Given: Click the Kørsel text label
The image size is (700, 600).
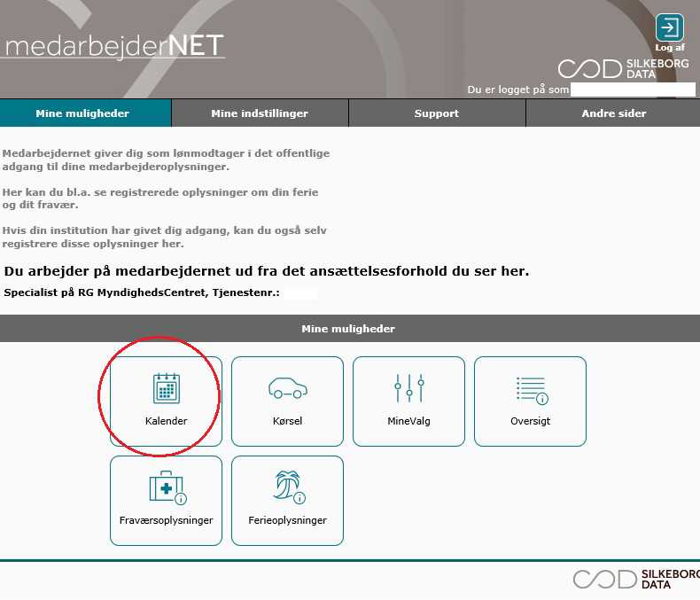Looking at the screenshot, I should (287, 421).
